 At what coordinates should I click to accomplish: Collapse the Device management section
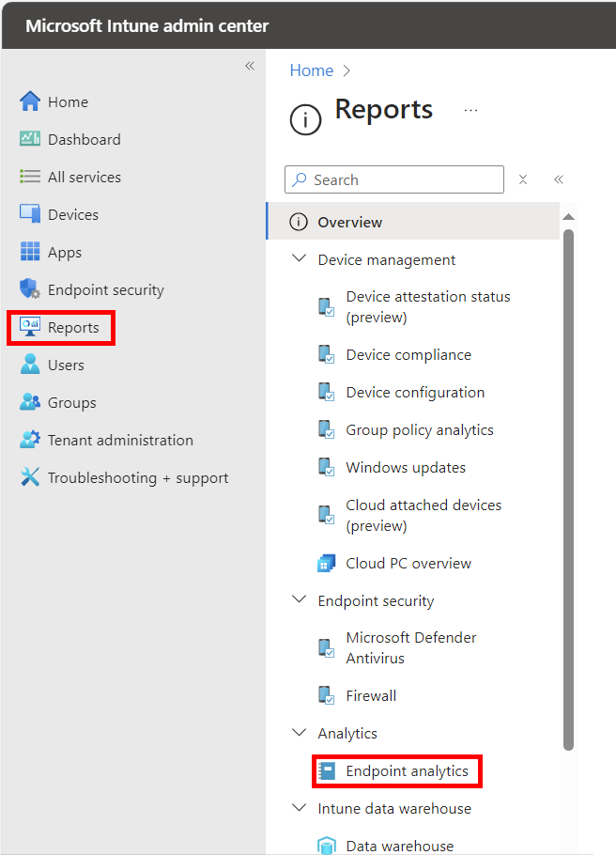pos(299,258)
